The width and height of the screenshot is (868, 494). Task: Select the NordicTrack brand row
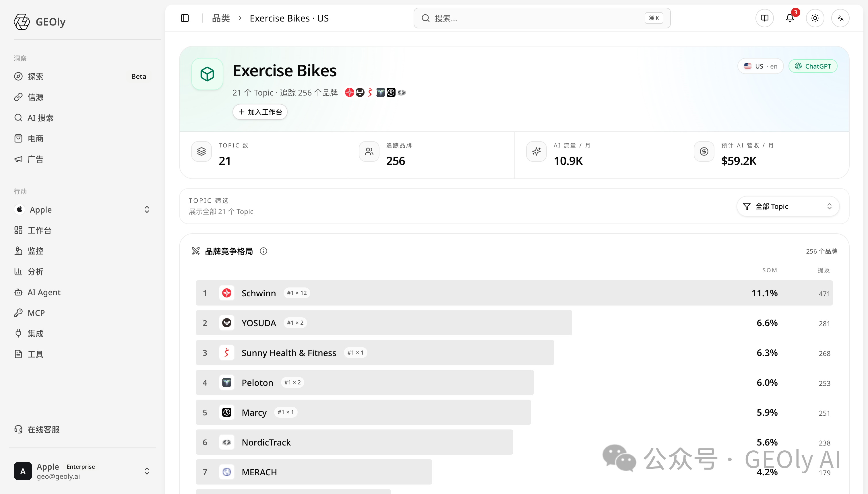[514, 442]
